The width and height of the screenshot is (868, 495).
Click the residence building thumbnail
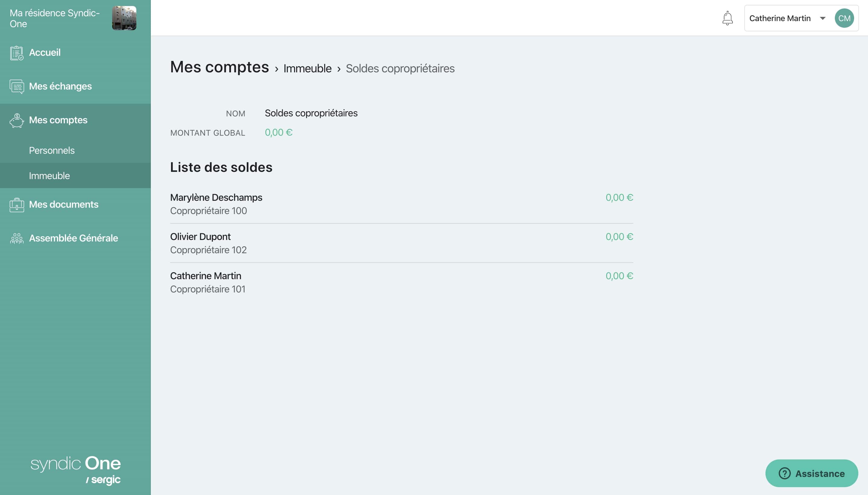tap(125, 18)
